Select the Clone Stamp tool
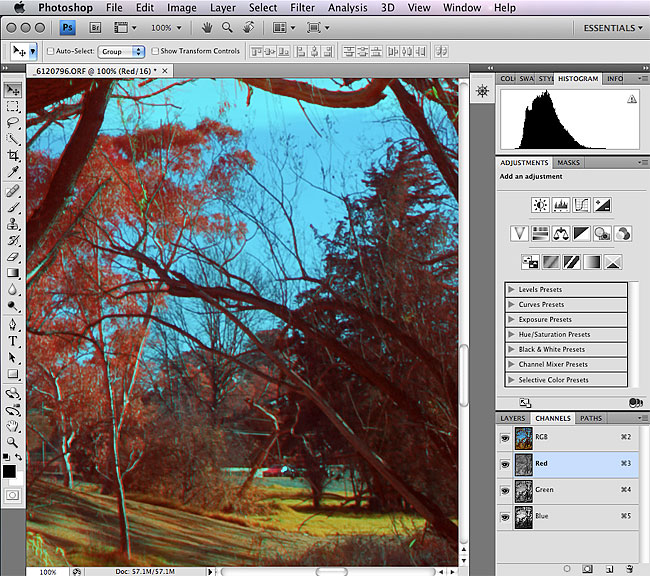Image resolution: width=650 pixels, height=576 pixels. 13,224
